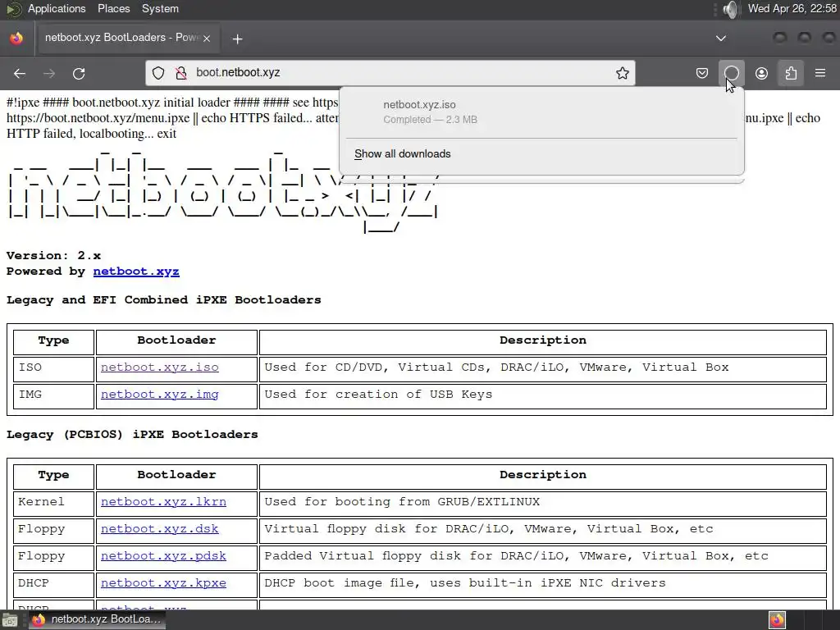Toggle the downloads panel button

(731, 73)
